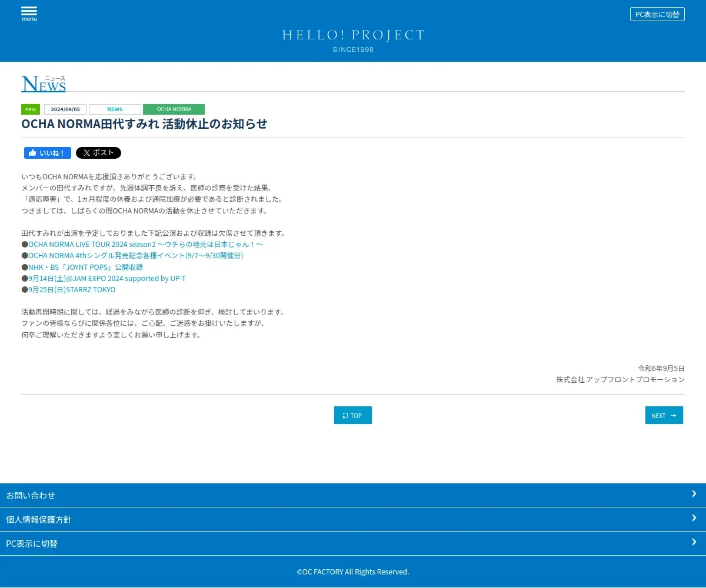Click the TOP button

353,415
